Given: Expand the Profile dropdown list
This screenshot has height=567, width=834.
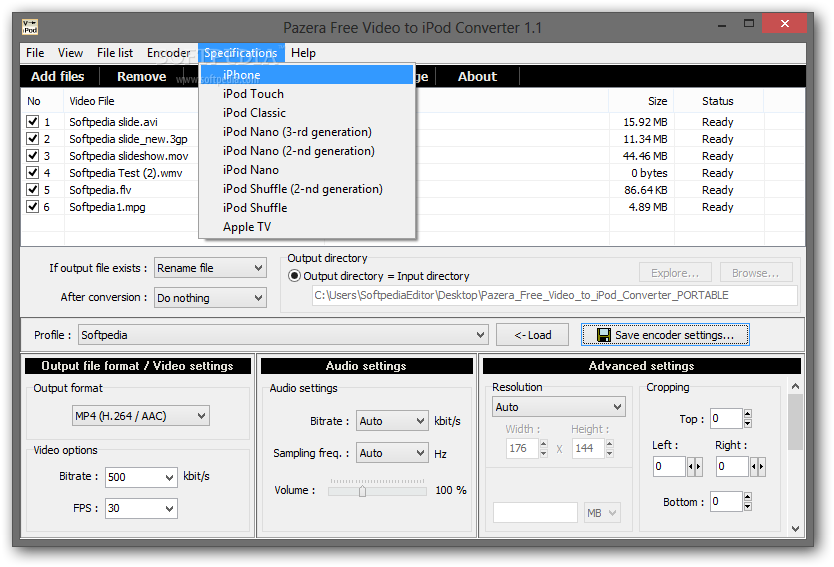Looking at the screenshot, I should click(x=283, y=335).
